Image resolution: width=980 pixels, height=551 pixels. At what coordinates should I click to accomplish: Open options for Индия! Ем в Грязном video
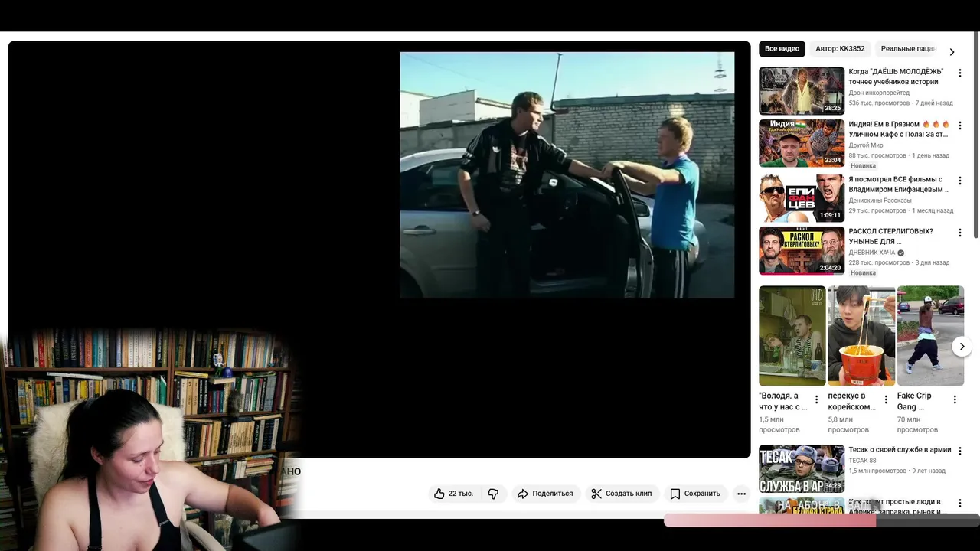click(960, 126)
